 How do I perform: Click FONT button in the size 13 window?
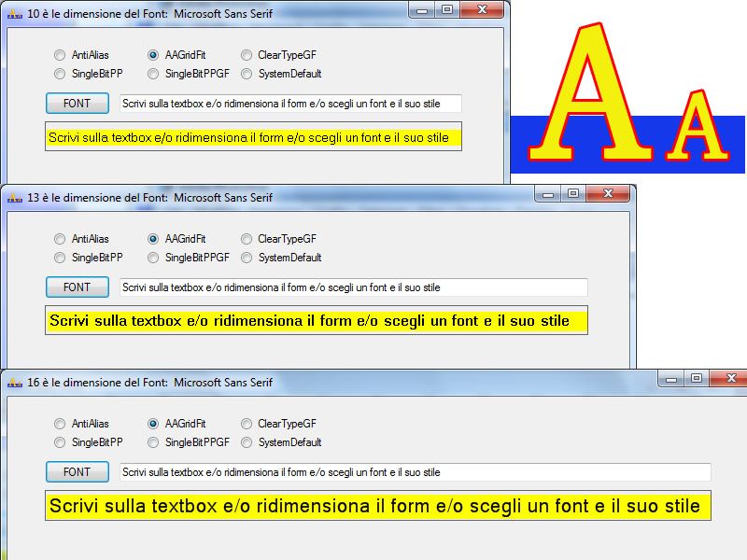pyautogui.click(x=78, y=287)
